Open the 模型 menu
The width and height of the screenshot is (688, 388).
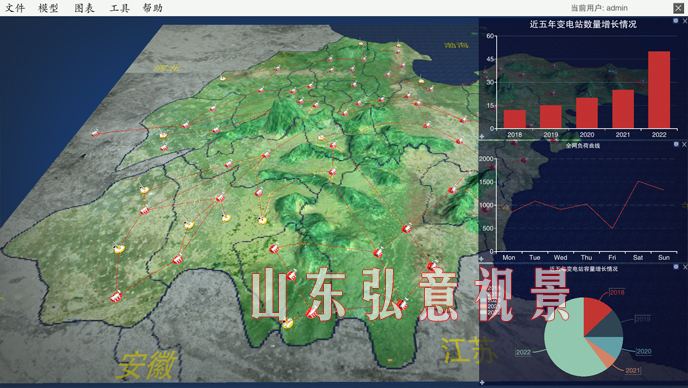48,8
